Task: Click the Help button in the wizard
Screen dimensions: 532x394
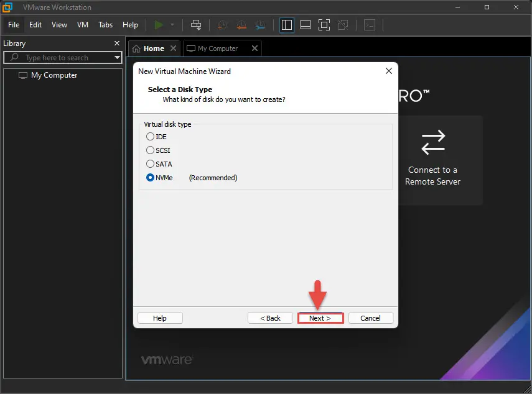Action: (x=160, y=318)
